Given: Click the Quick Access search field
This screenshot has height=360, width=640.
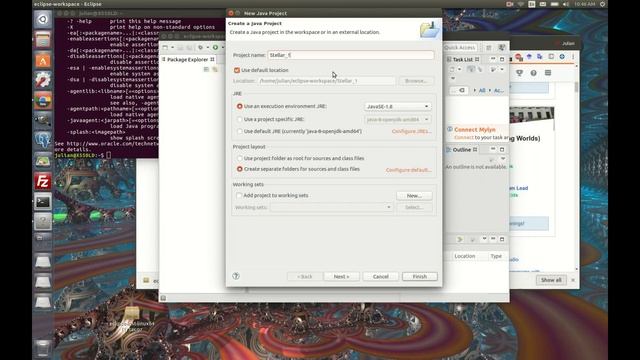Looking at the screenshot, I should (x=460, y=48).
